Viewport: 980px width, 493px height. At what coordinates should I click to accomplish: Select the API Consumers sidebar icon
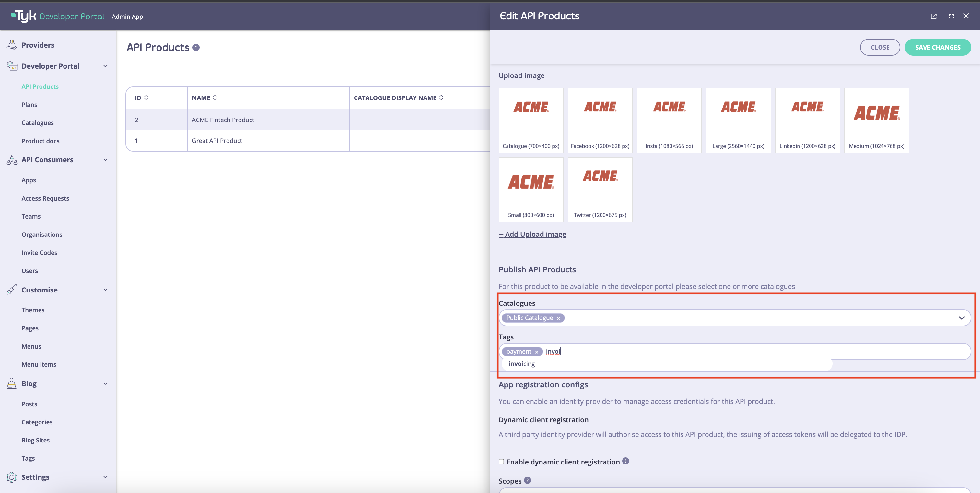point(12,160)
